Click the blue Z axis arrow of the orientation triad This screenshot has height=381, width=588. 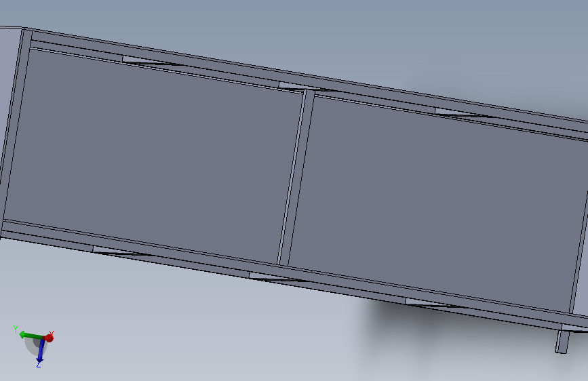pyautogui.click(x=41, y=351)
